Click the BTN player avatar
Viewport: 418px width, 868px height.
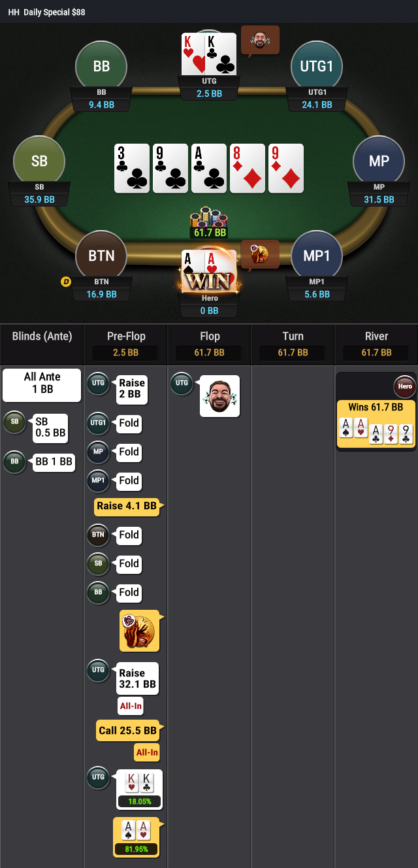[101, 256]
